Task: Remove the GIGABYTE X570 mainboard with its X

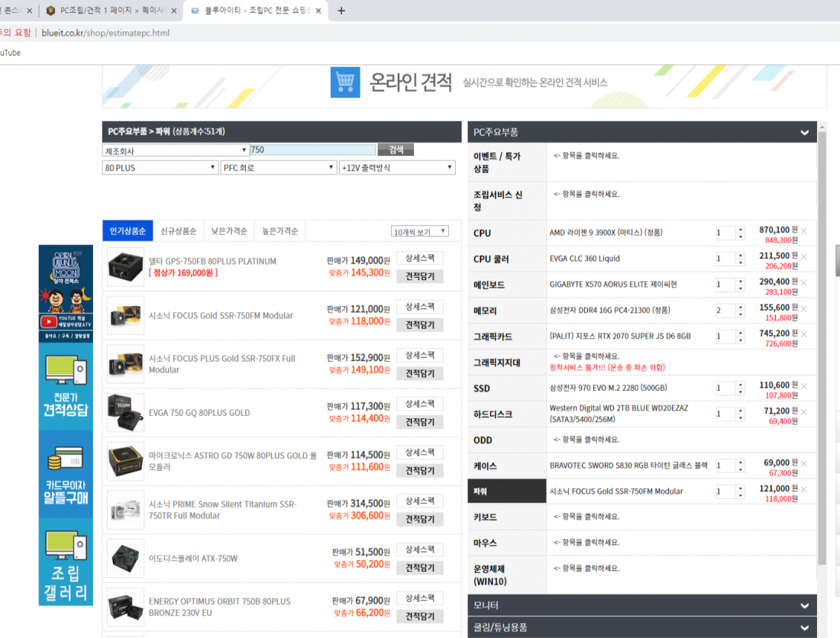Action: coord(803,282)
